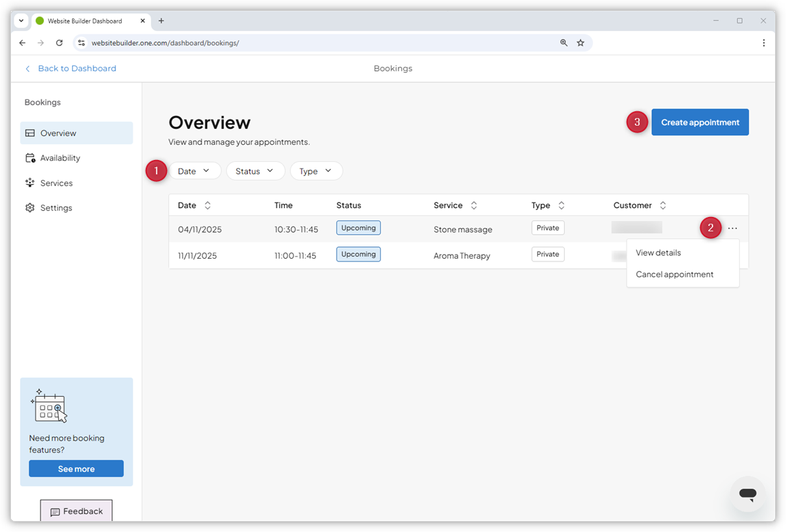786x532 pixels.
Task: Click inside the browser address bar
Action: 275,43
